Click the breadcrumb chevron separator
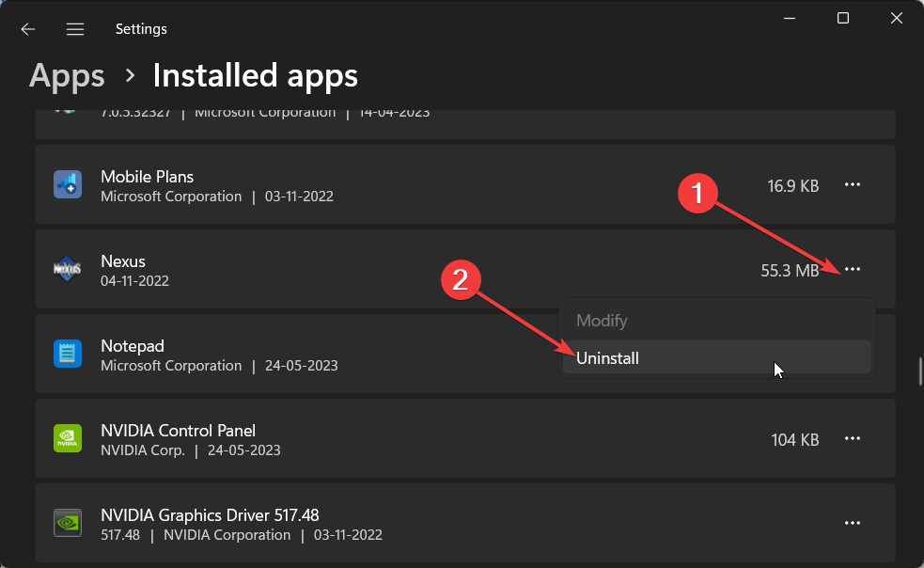The width and height of the screenshot is (924, 568). pos(130,76)
